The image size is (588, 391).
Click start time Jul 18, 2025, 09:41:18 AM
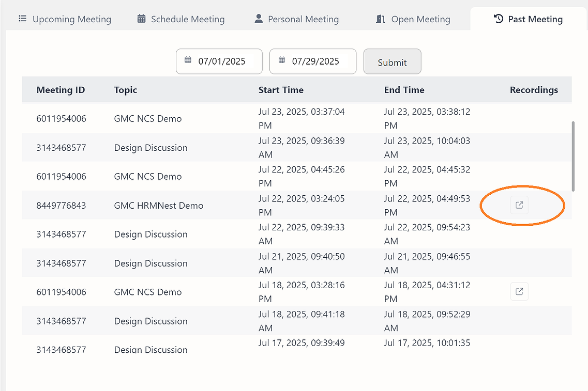point(301,321)
